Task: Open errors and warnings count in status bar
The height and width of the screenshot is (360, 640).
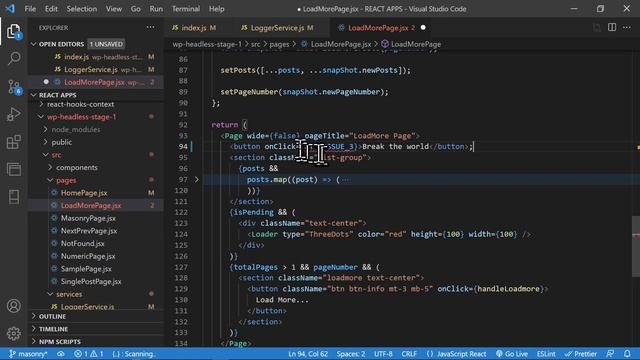Action: pyautogui.click(x=89, y=354)
